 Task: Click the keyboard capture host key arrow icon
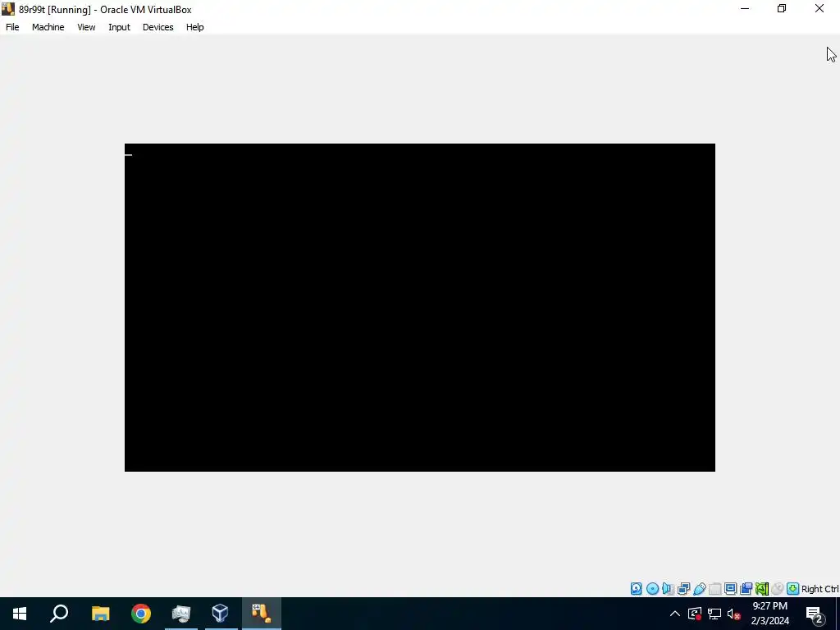coord(793,589)
